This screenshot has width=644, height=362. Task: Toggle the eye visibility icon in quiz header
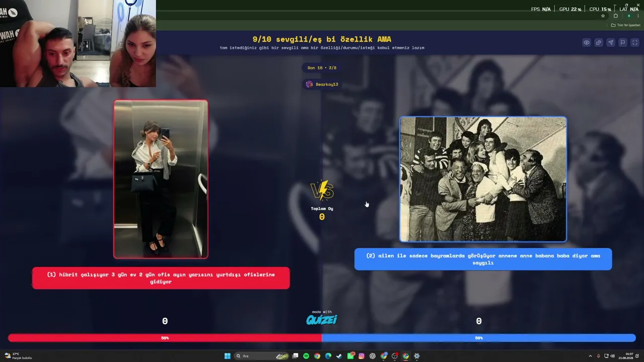(587, 43)
